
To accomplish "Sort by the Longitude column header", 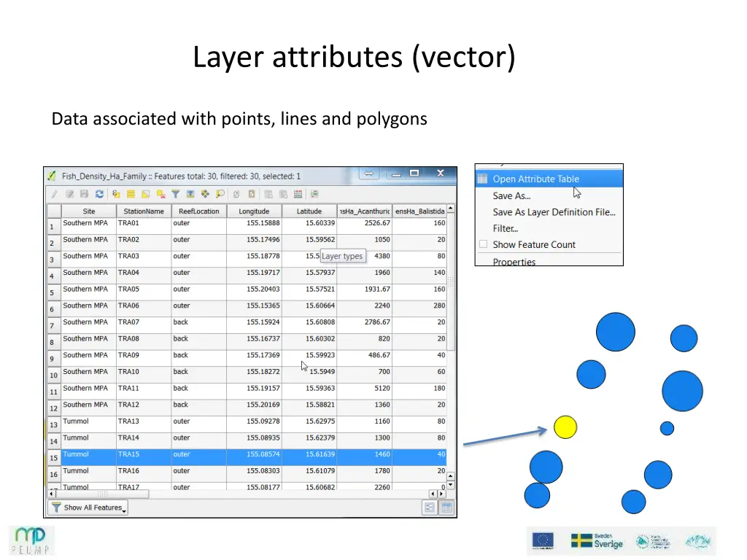I will 255,211.
